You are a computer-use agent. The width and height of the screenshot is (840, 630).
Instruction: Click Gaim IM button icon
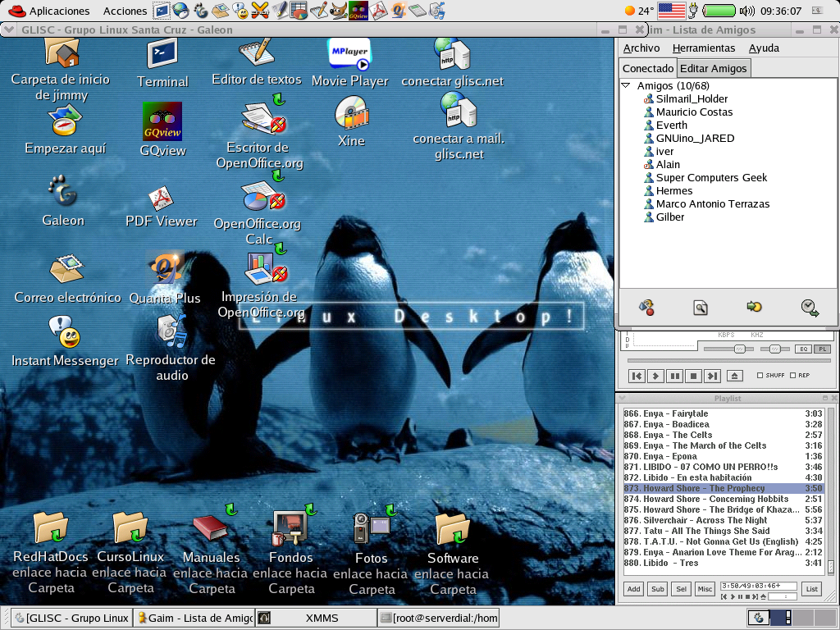pyautogui.click(x=646, y=308)
